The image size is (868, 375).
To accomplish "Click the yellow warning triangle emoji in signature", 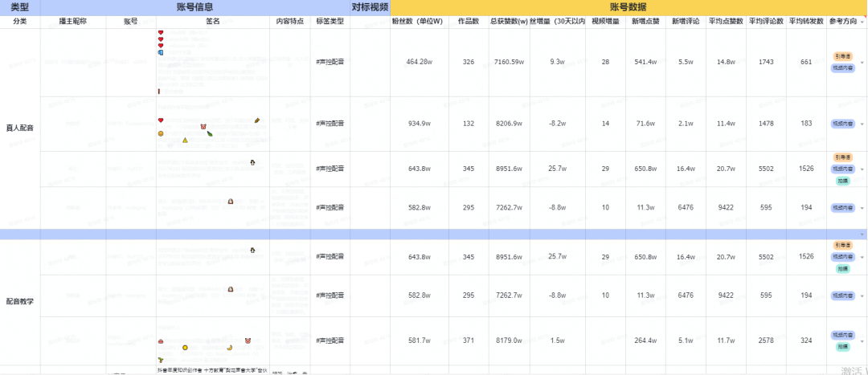I will pyautogui.click(x=185, y=140).
